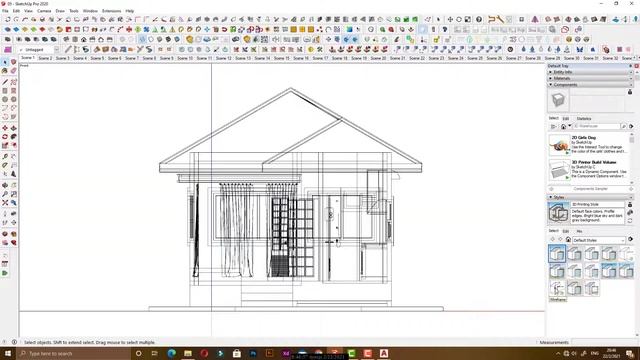The height and width of the screenshot is (360, 640).
Task: Open the Window menu
Action: tap(90, 11)
